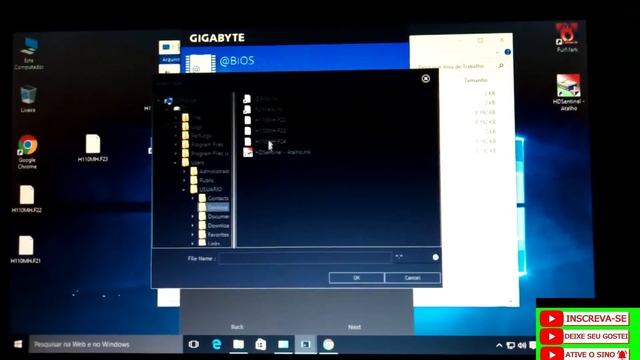Click the network tray icon
This screenshot has height=360, width=640.
pyautogui.click(x=510, y=345)
